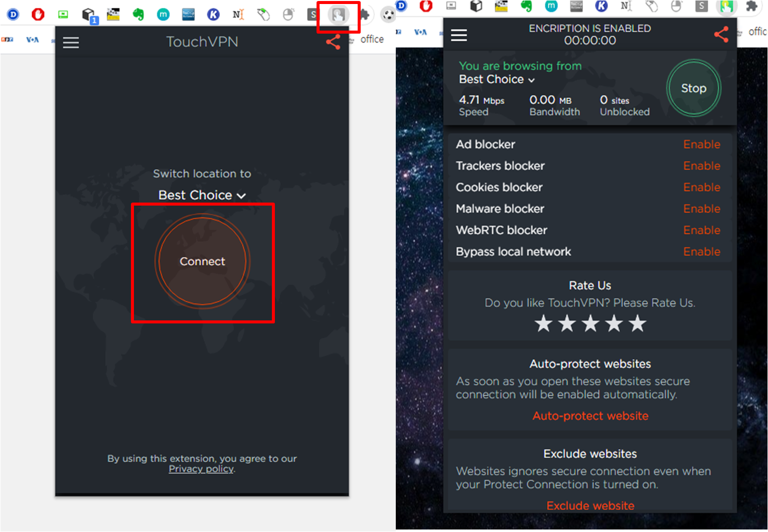Rate TouchVPN with the fifth star
This screenshot has height=532, width=768.
(x=638, y=324)
